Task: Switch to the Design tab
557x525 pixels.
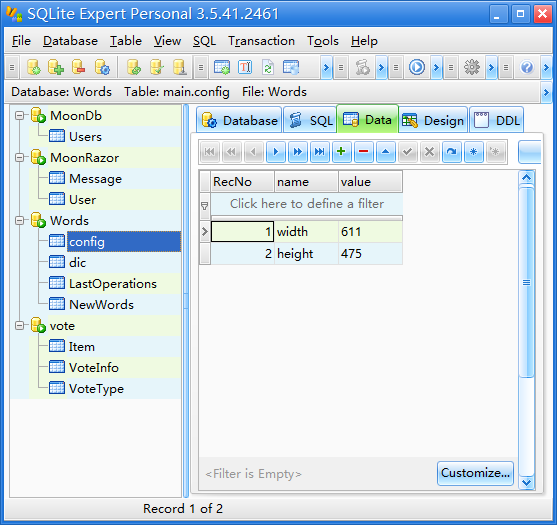Action: [x=433, y=120]
